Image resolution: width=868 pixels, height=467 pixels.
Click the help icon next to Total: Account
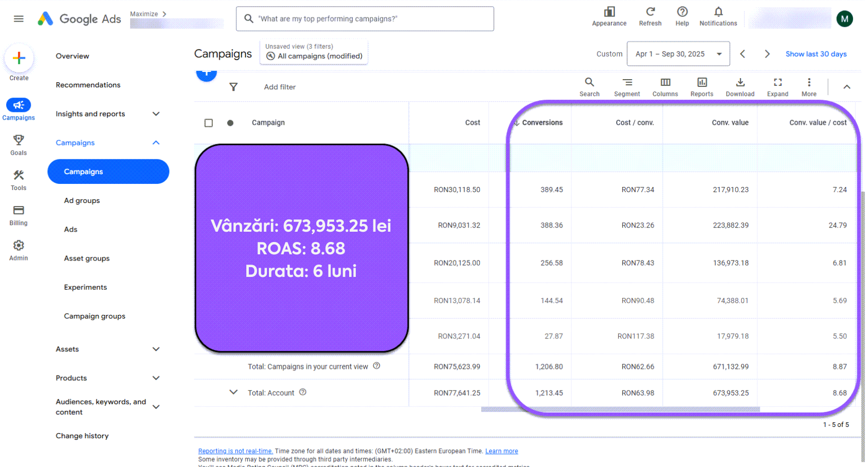tap(303, 392)
